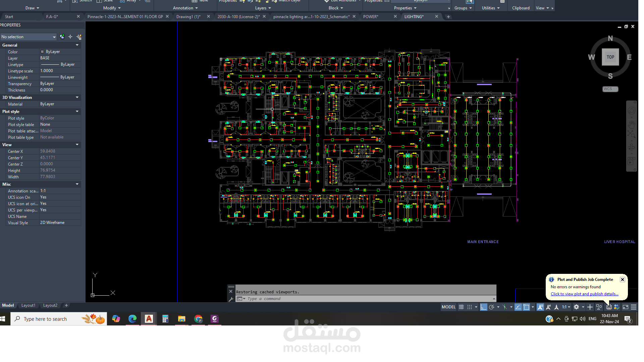
Task: Open recent commands icon in command line
Action: tap(241, 299)
